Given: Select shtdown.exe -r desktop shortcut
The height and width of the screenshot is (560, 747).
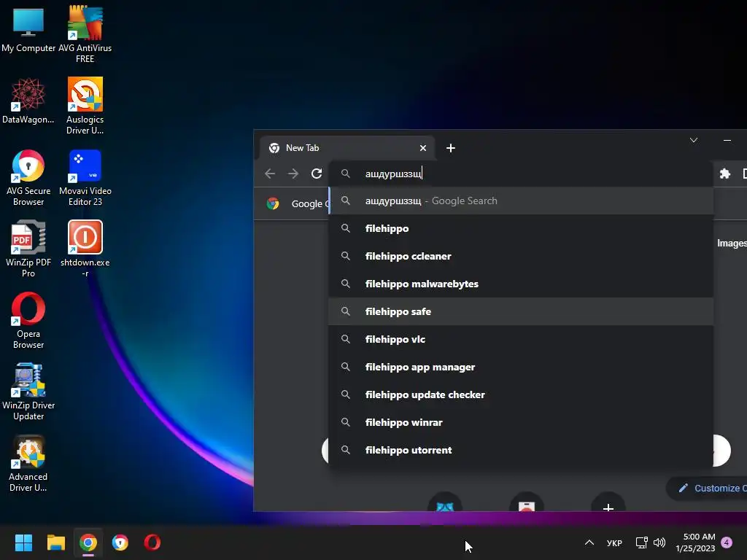Looking at the screenshot, I should pos(85,249).
